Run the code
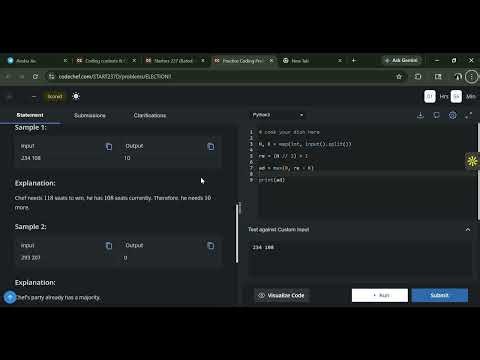The width and height of the screenshot is (480, 360). click(380, 295)
